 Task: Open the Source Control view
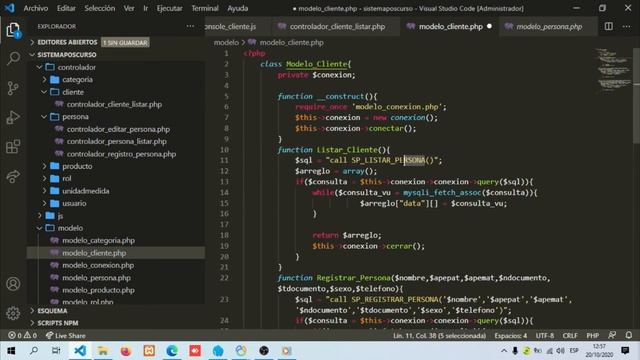coord(13,88)
